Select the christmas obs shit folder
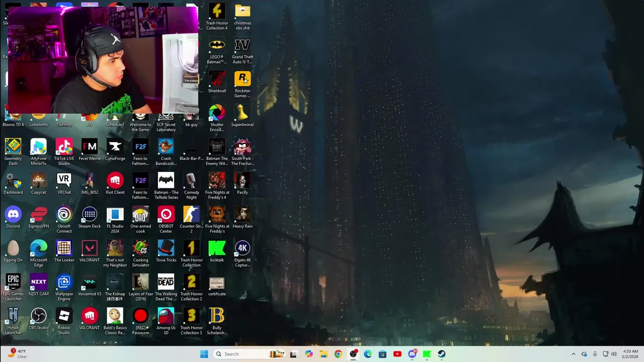Image resolution: width=644 pixels, height=362 pixels. (243, 17)
